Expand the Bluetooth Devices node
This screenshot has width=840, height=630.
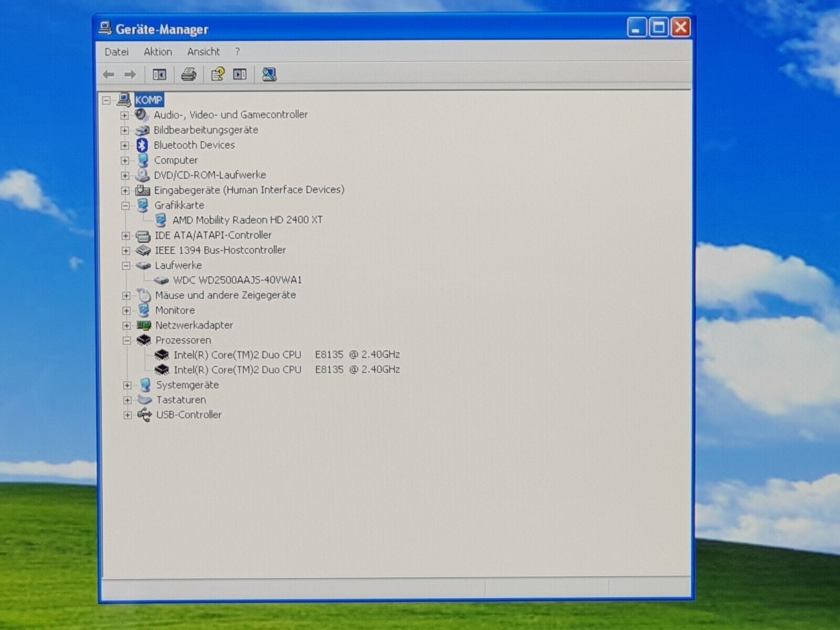pos(124,145)
